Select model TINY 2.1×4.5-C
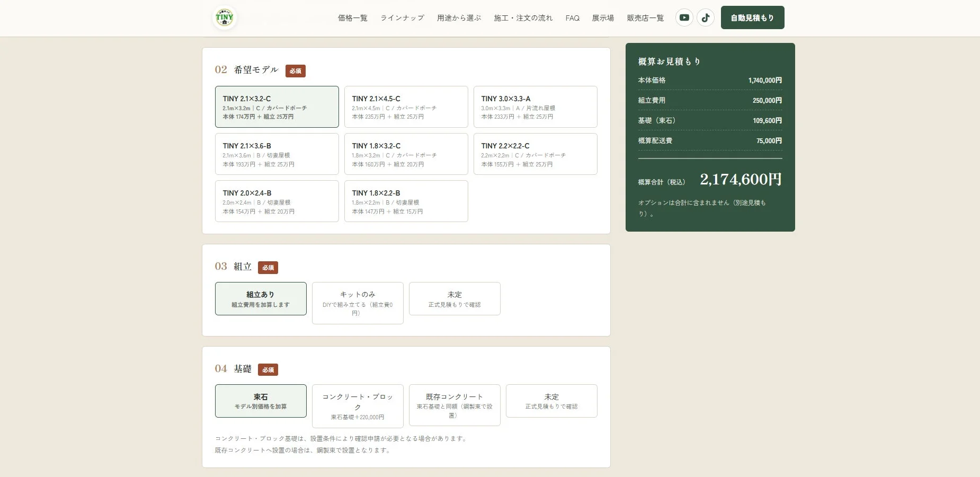The width and height of the screenshot is (980, 477). coord(406,107)
